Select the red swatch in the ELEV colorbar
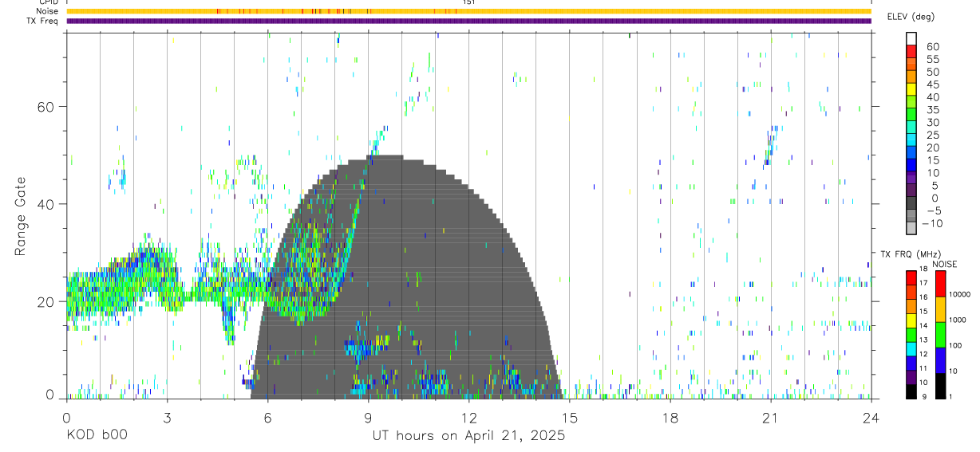The height and width of the screenshot is (452, 980). 911,51
